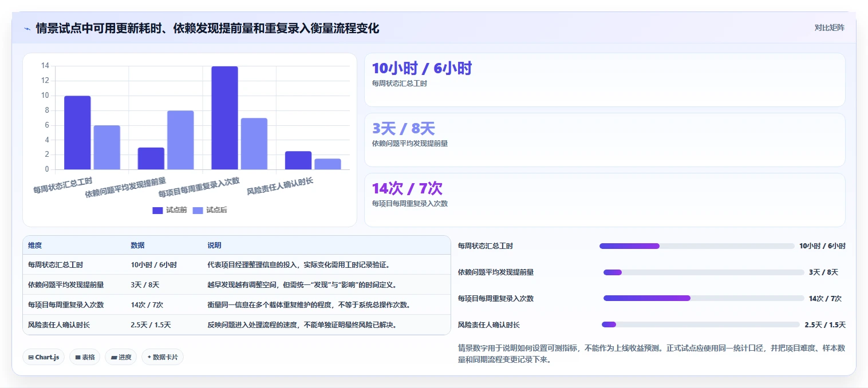
Task: Click the card title 情景试点中可用更新耗时
Action: point(207,28)
